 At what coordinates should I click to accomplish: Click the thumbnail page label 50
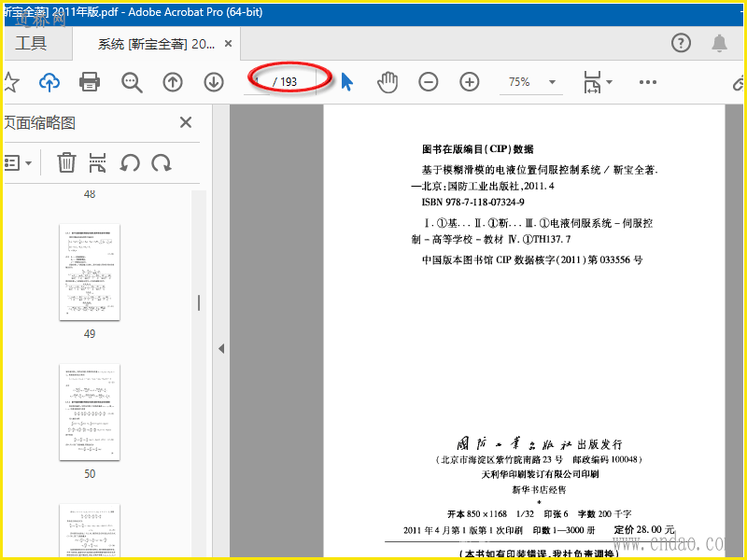tap(90, 474)
